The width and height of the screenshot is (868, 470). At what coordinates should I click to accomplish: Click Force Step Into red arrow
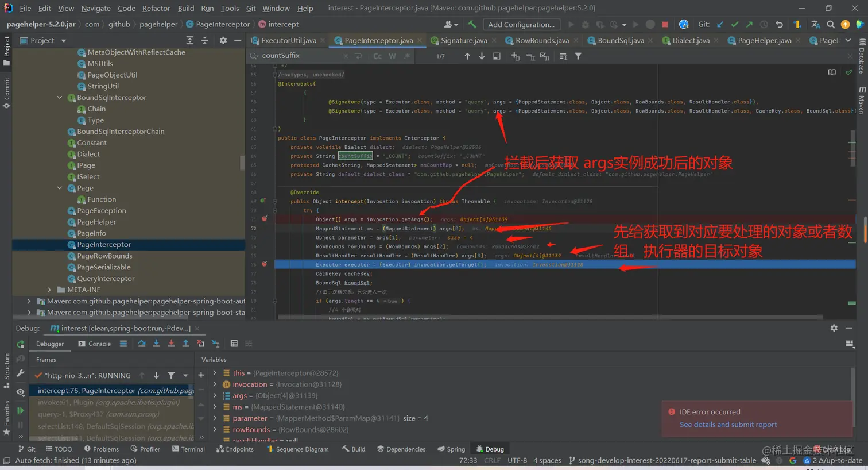(171, 344)
